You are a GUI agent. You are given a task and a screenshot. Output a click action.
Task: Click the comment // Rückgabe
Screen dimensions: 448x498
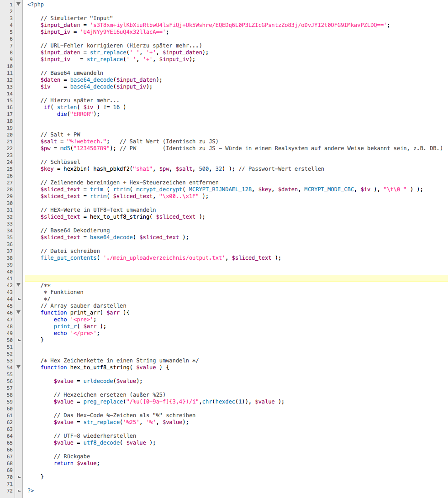pyautogui.click(x=72, y=457)
